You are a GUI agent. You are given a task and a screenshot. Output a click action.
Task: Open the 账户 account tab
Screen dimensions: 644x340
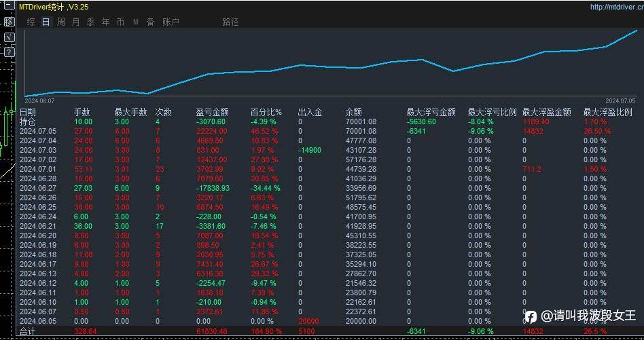click(x=171, y=22)
